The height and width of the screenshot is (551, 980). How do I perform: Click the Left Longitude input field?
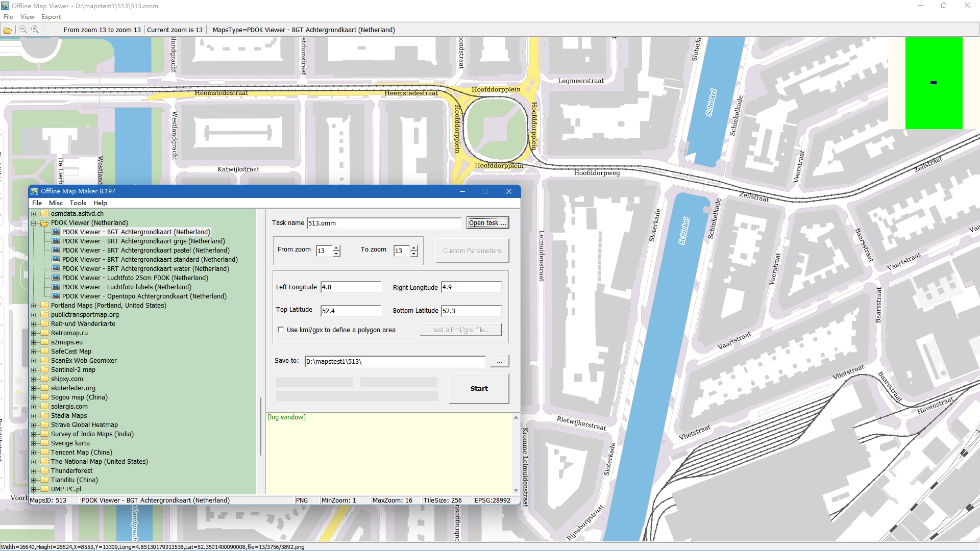point(351,287)
